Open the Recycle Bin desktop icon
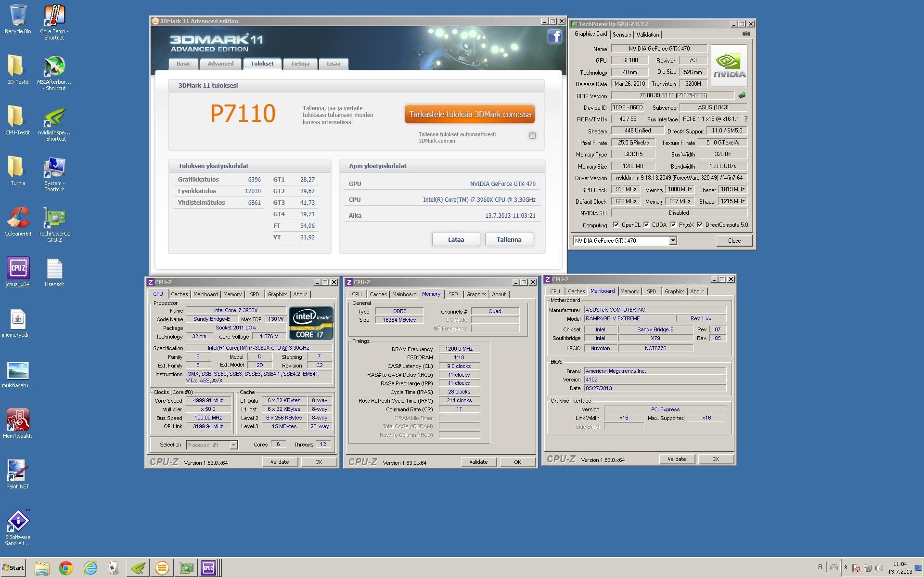 pyautogui.click(x=18, y=19)
